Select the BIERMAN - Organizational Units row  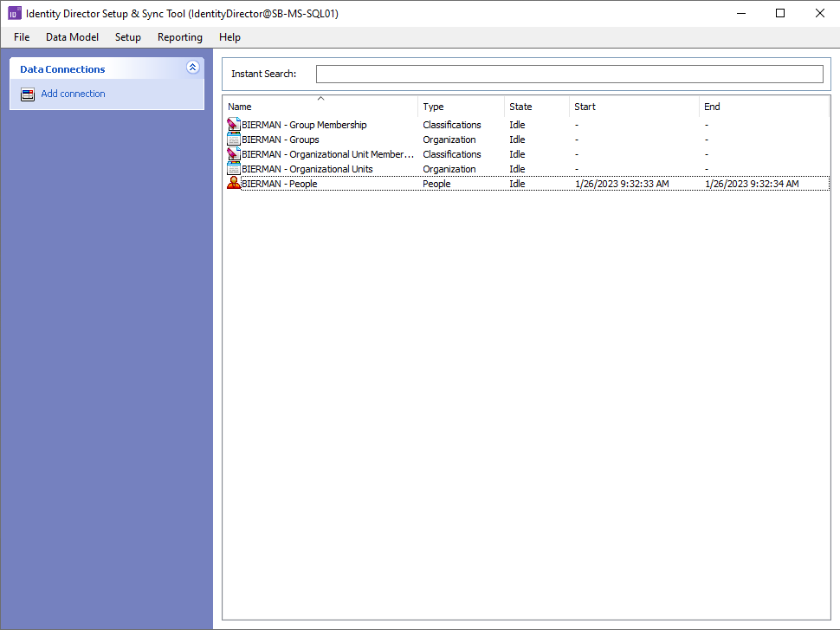pos(527,169)
